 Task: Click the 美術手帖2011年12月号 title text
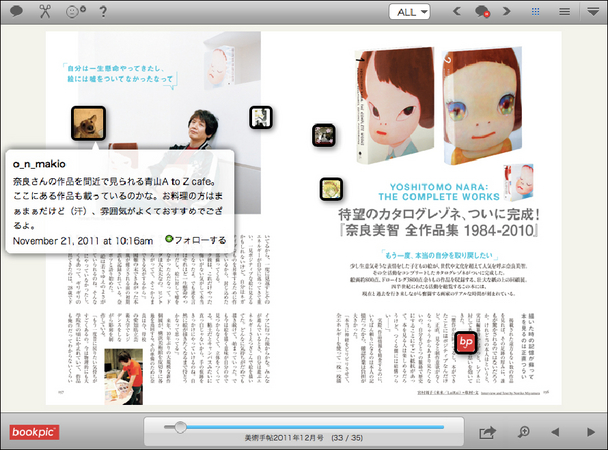click(x=284, y=438)
